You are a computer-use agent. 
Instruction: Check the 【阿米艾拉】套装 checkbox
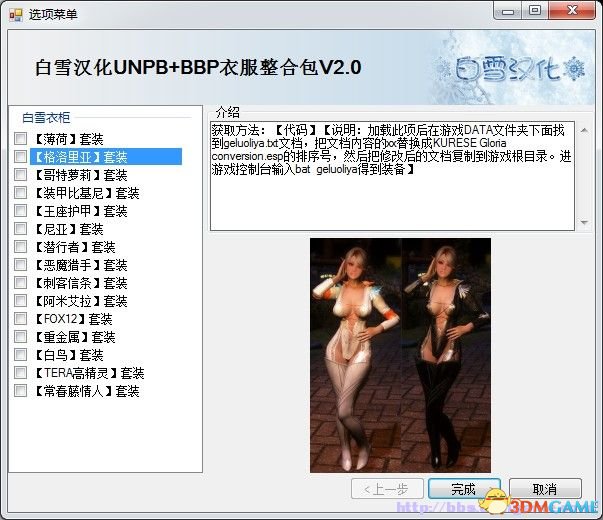coord(20,301)
